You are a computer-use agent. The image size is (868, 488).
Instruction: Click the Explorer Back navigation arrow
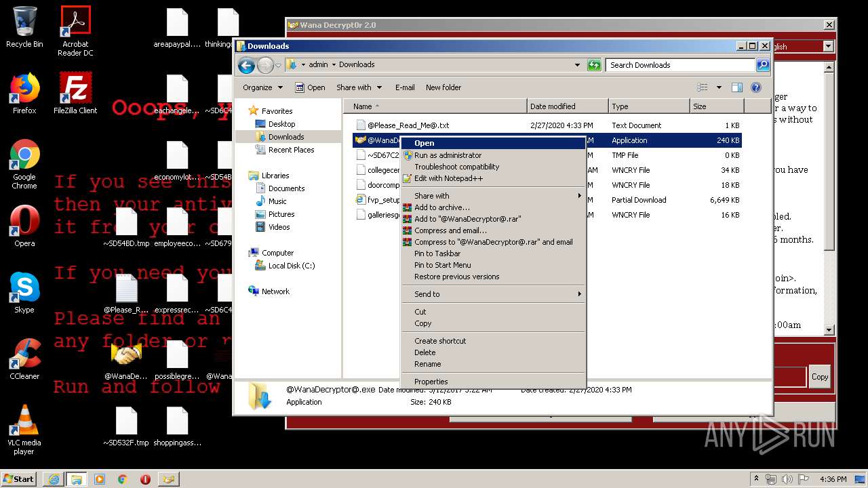246,65
